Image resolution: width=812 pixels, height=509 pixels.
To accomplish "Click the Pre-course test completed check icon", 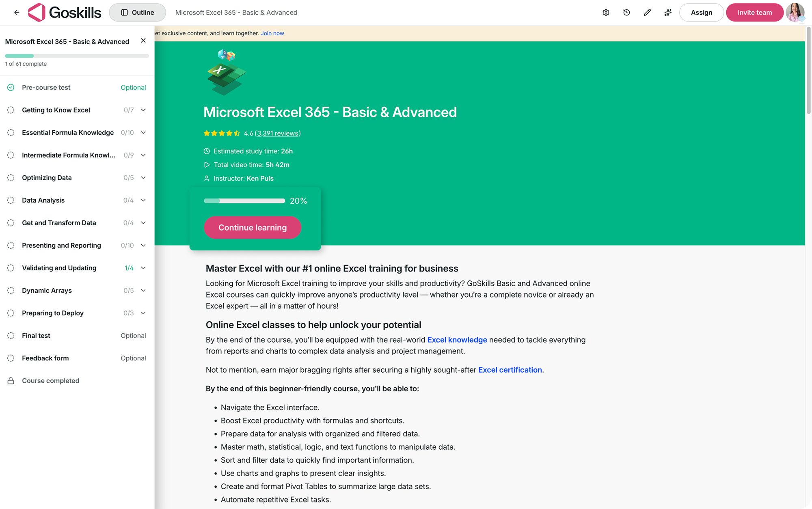I will click(11, 87).
